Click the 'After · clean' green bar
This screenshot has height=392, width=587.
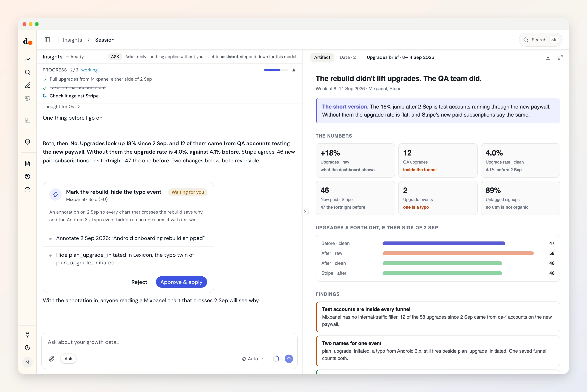pyautogui.click(x=442, y=263)
